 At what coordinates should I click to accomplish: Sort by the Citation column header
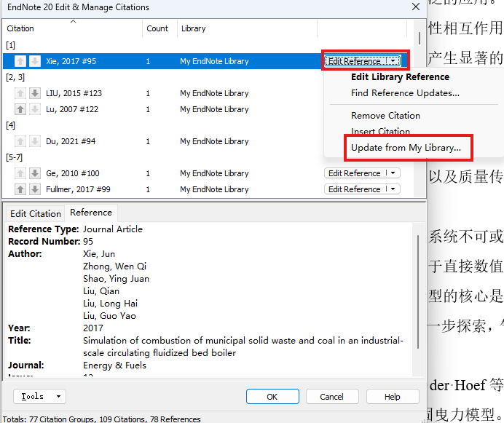tap(73, 28)
